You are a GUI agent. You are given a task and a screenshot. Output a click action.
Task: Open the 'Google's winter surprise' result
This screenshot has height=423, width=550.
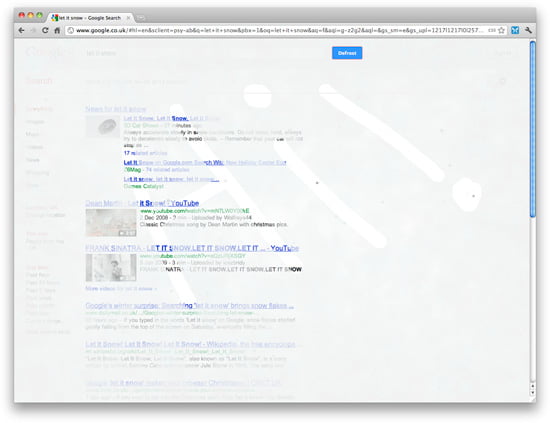pos(189,306)
